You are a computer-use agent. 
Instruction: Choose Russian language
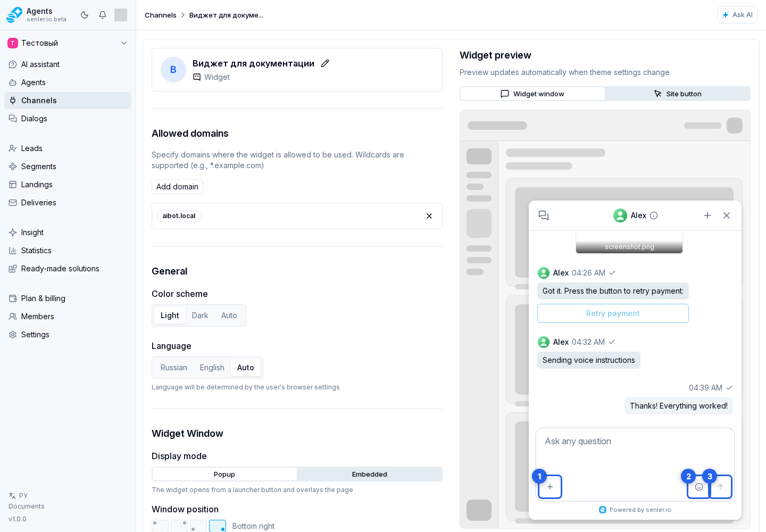(174, 368)
